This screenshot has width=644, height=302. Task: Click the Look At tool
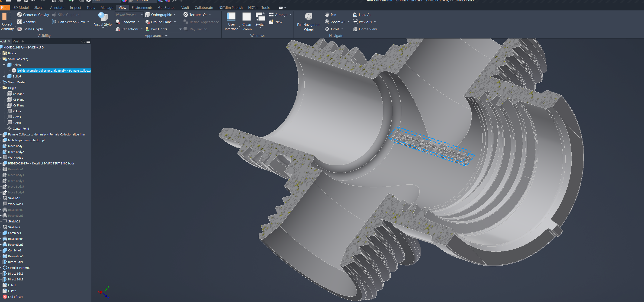pos(362,15)
